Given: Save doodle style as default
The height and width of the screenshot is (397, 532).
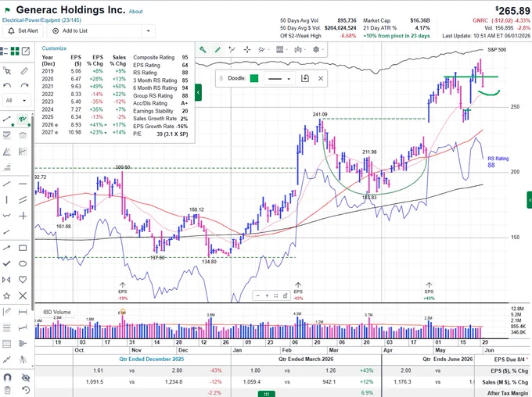Looking at the screenshot, I should [305, 79].
